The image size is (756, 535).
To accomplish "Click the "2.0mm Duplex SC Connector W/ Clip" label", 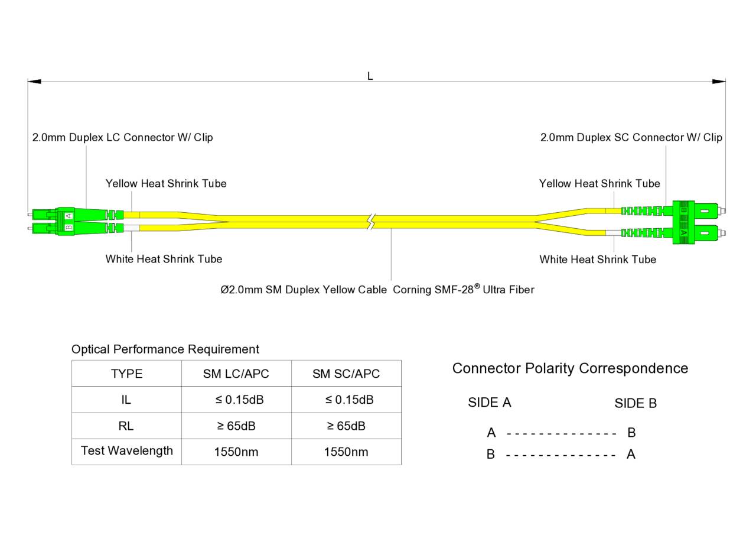I will click(631, 137).
